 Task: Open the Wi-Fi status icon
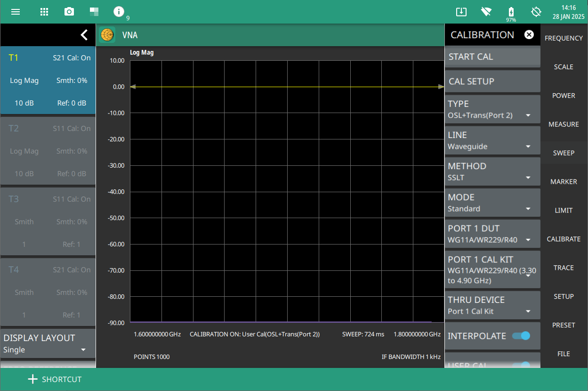(486, 12)
